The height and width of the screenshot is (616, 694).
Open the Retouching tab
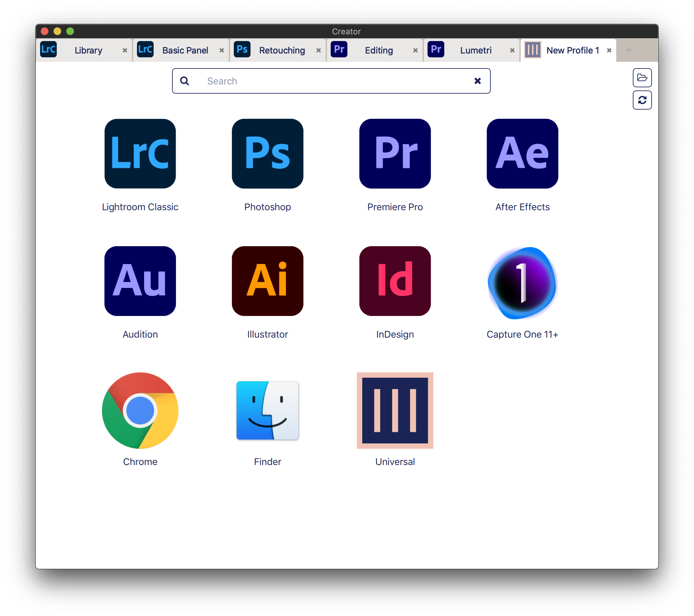(278, 50)
